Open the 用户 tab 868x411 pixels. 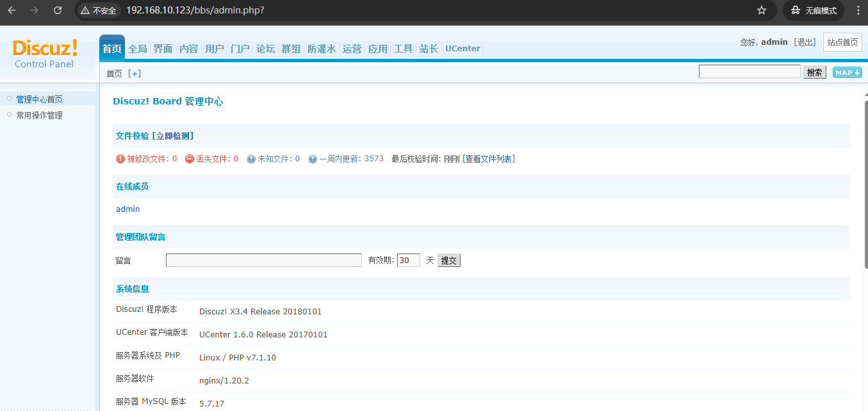click(215, 49)
